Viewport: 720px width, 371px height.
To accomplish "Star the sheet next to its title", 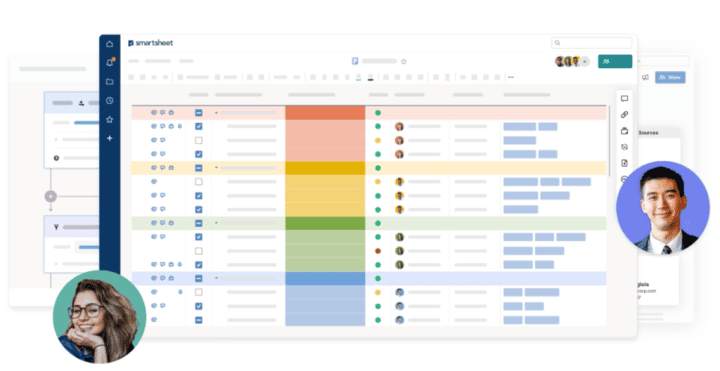I will click(404, 61).
